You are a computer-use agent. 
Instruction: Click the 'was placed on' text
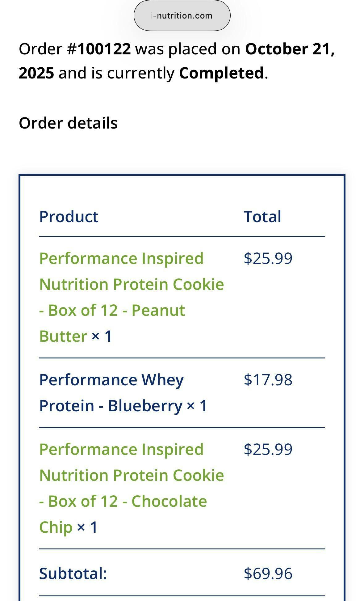(x=188, y=49)
